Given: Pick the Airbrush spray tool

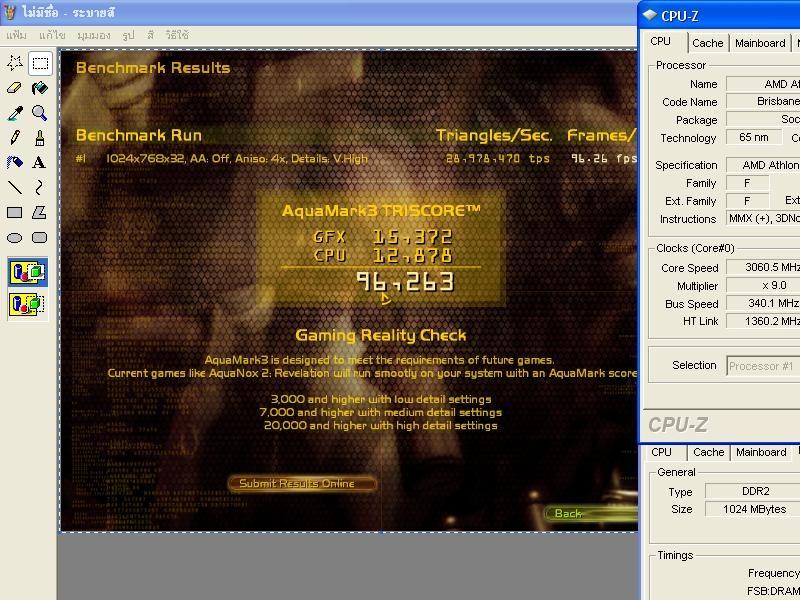Looking at the screenshot, I should click(x=15, y=163).
